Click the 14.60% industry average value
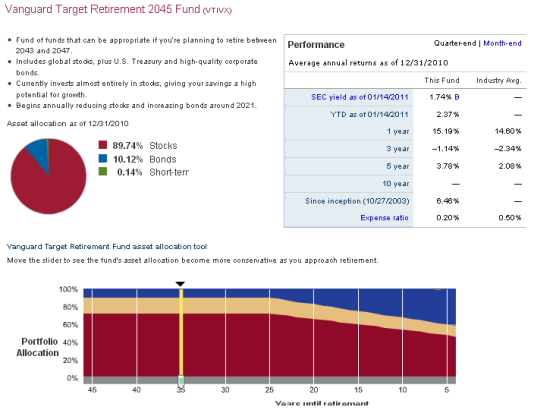 (x=508, y=131)
